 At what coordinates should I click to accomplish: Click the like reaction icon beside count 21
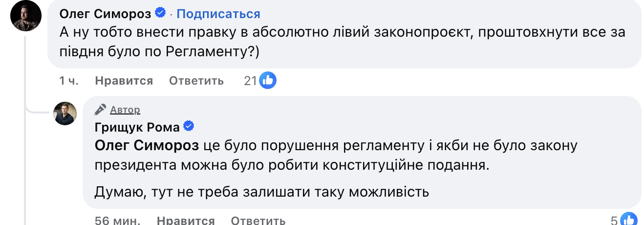(x=268, y=80)
